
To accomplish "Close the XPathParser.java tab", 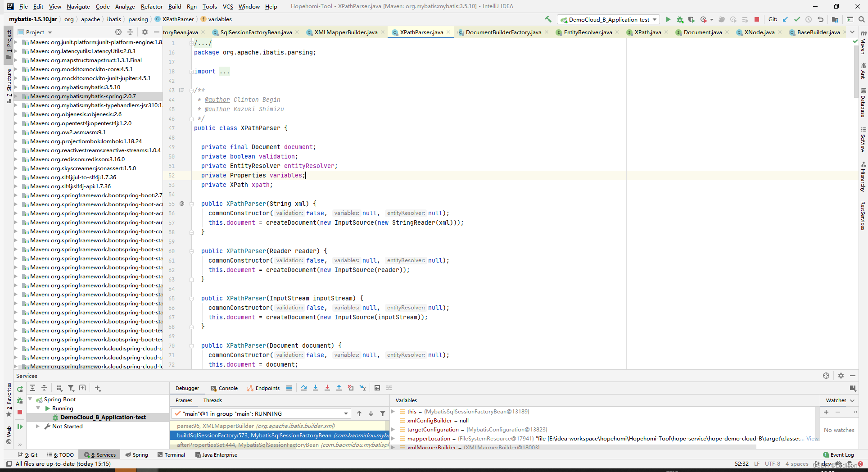I will (x=448, y=32).
